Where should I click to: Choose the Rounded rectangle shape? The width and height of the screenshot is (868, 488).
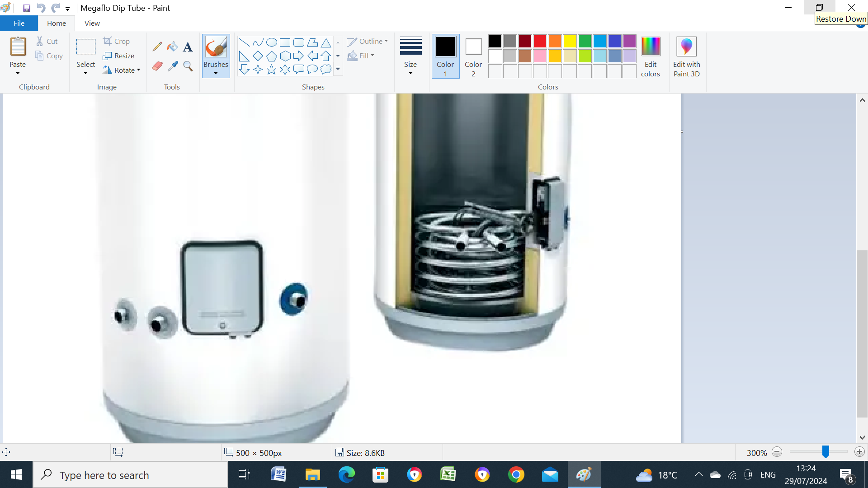click(x=298, y=43)
